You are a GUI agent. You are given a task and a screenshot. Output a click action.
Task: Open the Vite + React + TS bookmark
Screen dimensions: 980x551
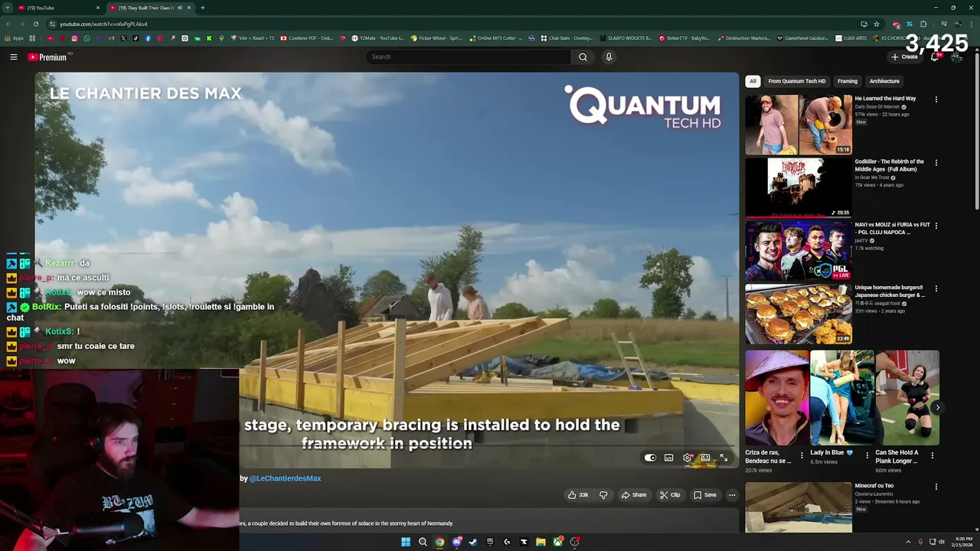click(x=251, y=38)
